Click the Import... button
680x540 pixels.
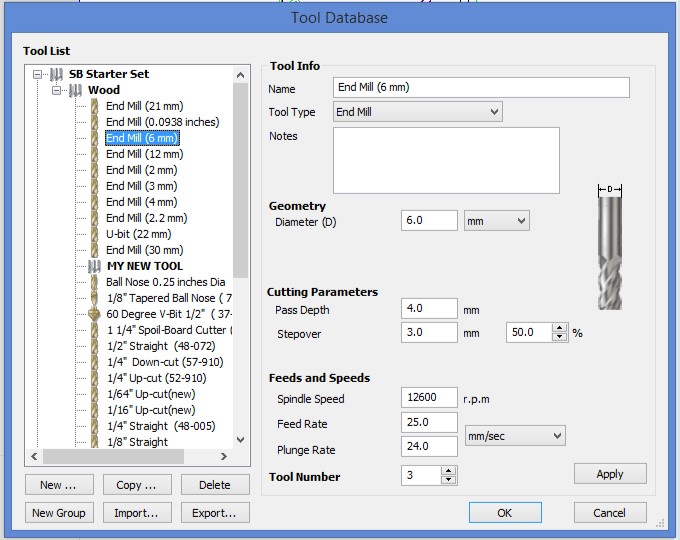[137, 513]
